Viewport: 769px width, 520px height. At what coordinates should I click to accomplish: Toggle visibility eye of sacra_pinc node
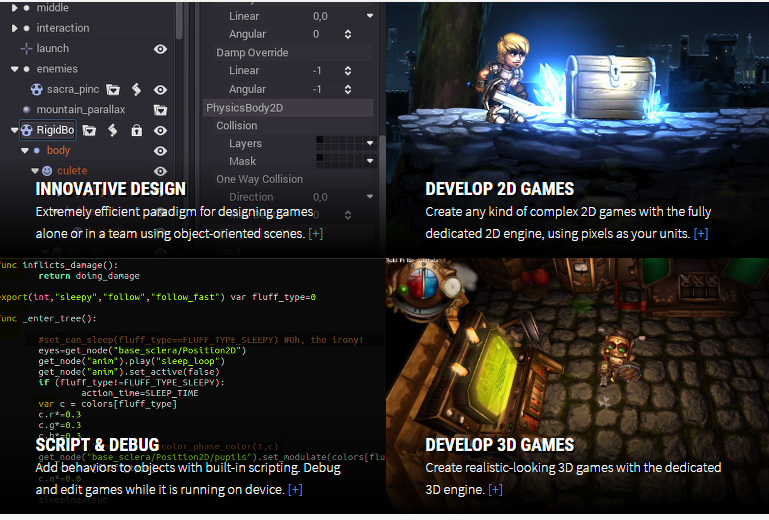coord(160,90)
